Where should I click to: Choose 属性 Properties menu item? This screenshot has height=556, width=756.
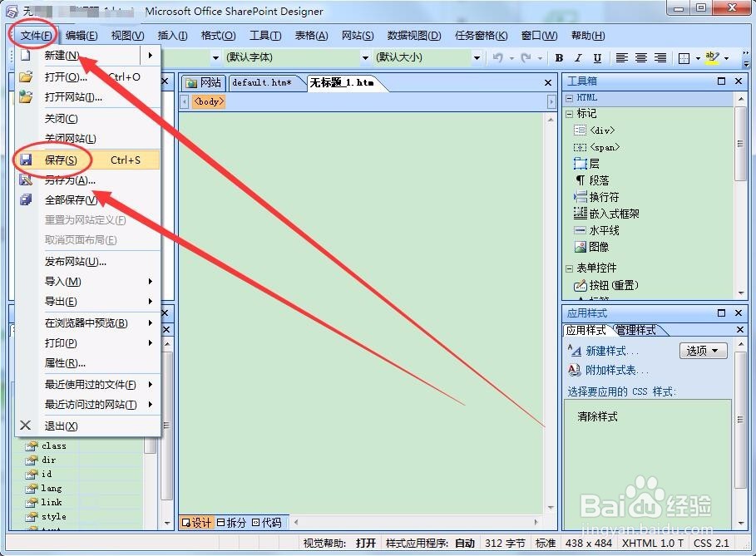[x=87, y=363]
